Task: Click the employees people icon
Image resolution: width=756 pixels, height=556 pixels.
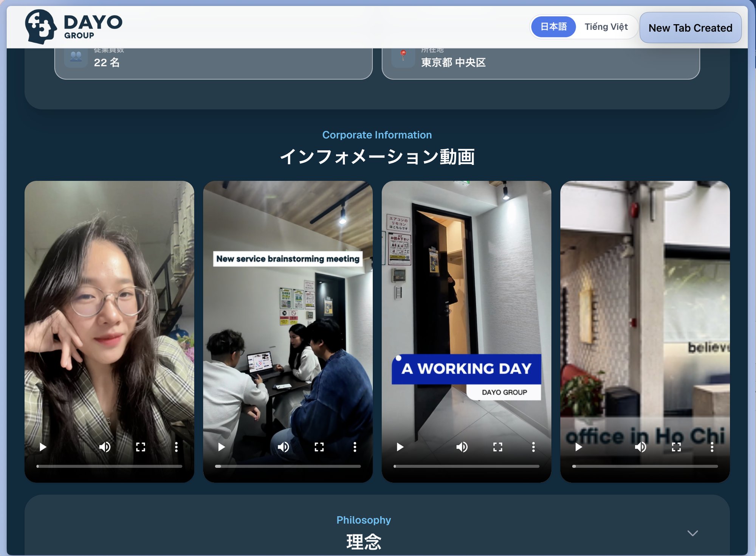Action: pyautogui.click(x=76, y=56)
